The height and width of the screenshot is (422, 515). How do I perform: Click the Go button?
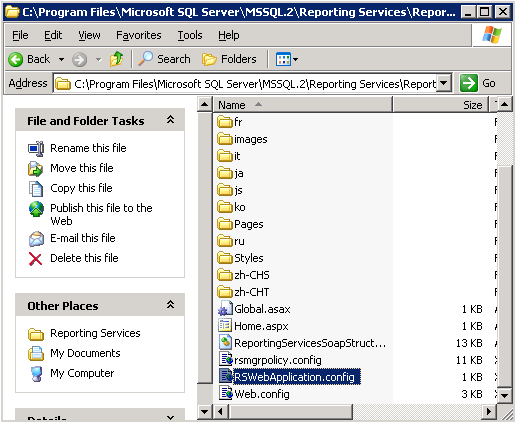(x=478, y=83)
